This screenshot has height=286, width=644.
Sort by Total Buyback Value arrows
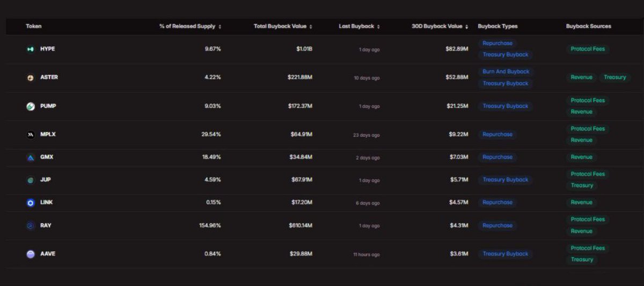(x=311, y=26)
